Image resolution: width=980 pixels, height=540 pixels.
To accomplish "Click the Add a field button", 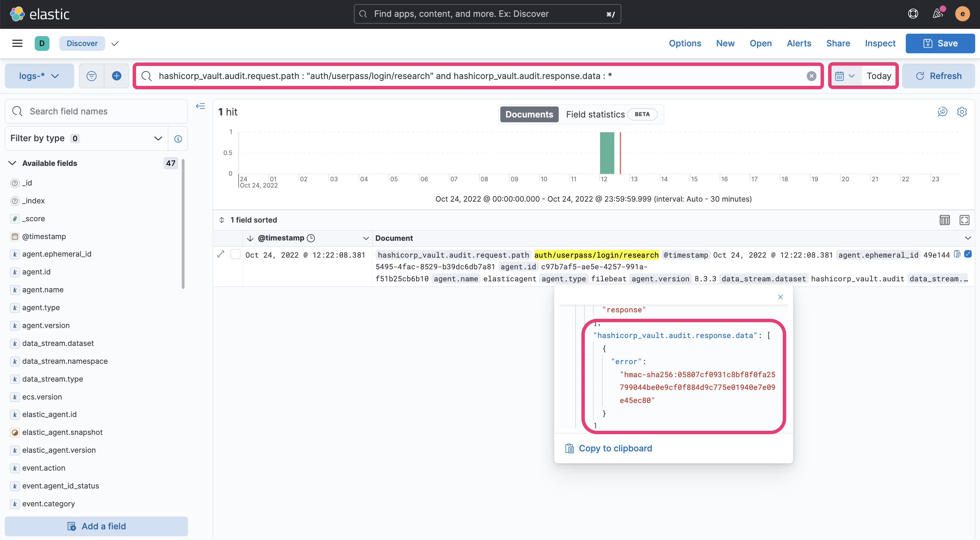I will [96, 526].
